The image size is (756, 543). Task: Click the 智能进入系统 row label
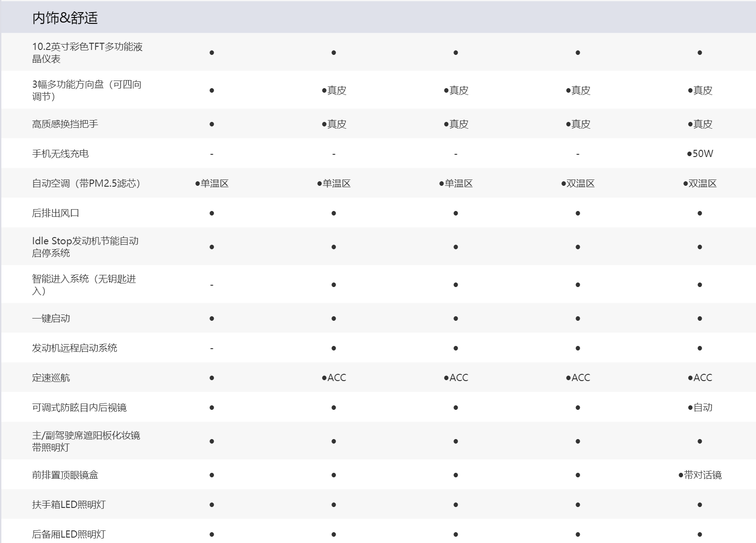pyautogui.click(x=84, y=285)
